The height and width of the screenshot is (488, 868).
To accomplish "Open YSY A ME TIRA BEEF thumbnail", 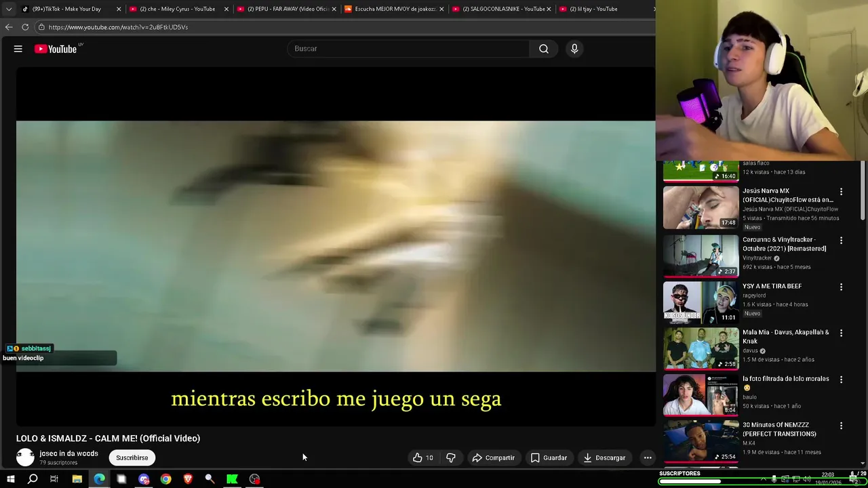I will (701, 302).
